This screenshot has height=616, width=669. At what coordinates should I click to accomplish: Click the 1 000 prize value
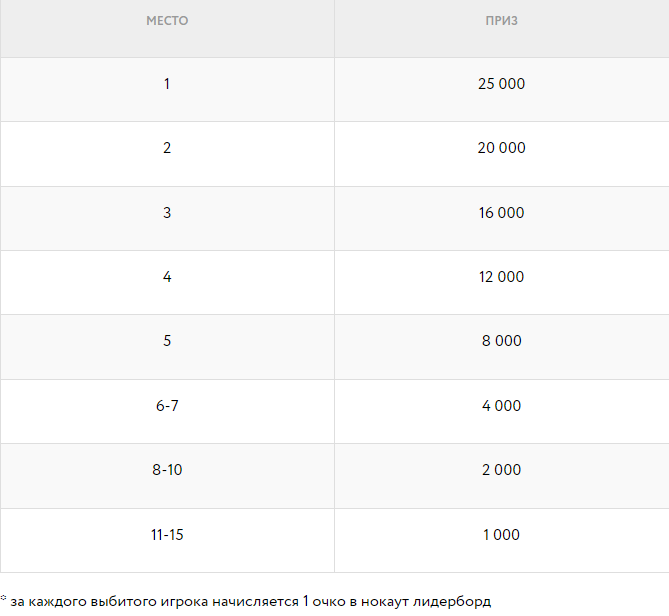pyautogui.click(x=501, y=535)
